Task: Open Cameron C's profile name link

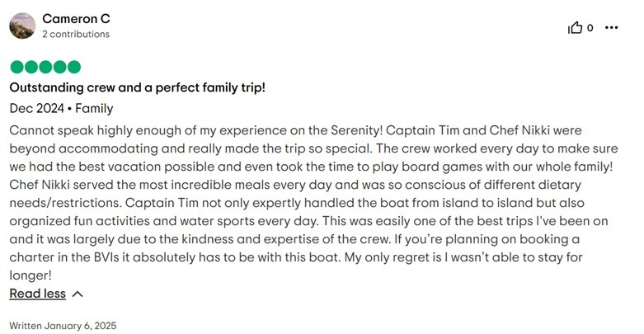Action: (x=76, y=18)
